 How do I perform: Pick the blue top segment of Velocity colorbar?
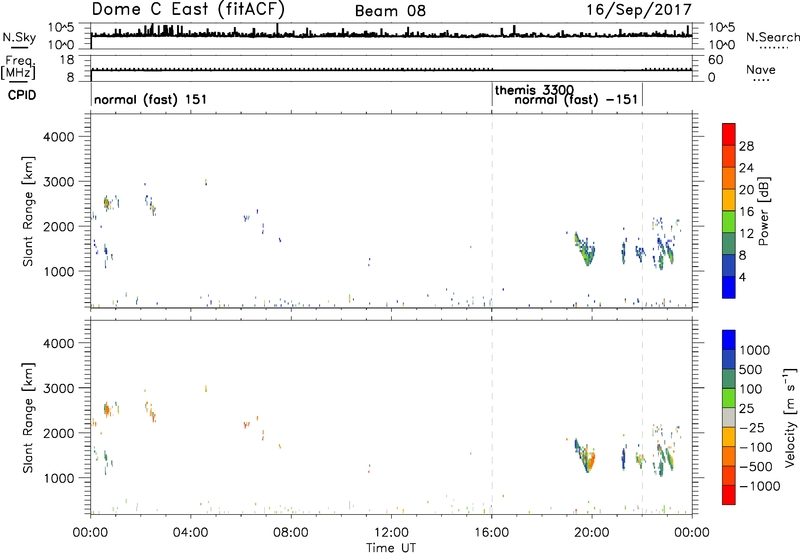[729, 340]
